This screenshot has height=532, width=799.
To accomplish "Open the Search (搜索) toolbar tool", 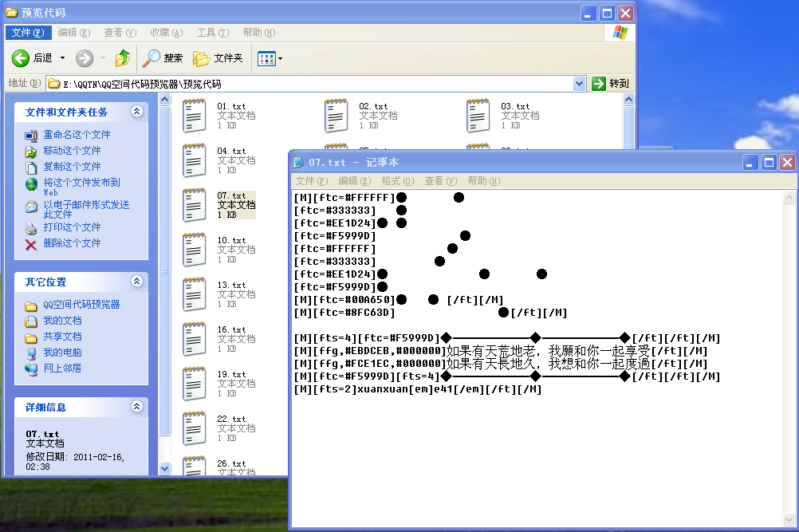I will [x=163, y=58].
